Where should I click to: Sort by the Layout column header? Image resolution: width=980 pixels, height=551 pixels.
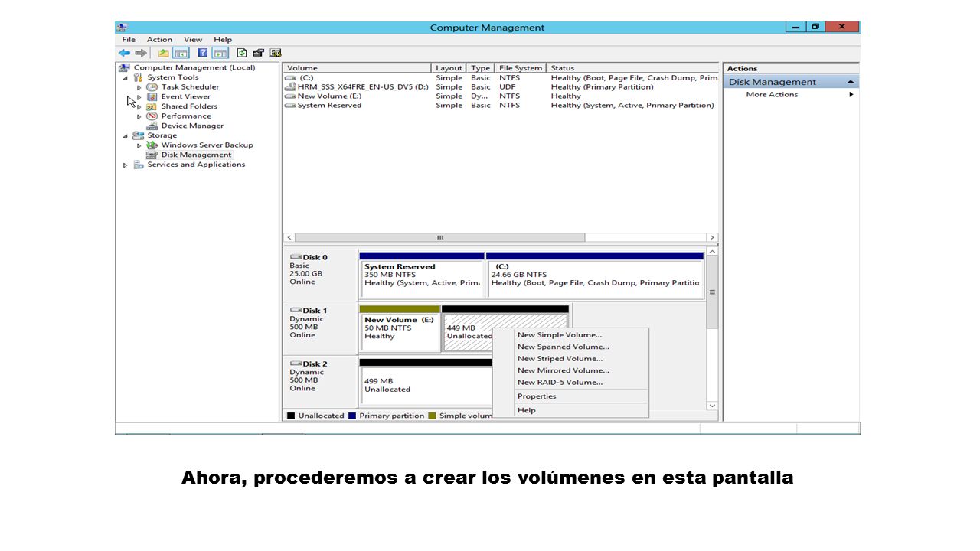tap(449, 68)
